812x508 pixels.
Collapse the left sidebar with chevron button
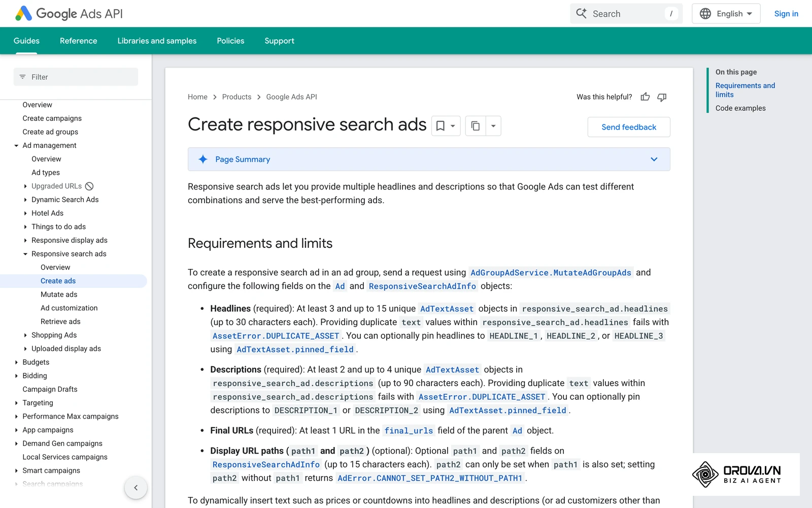point(136,488)
